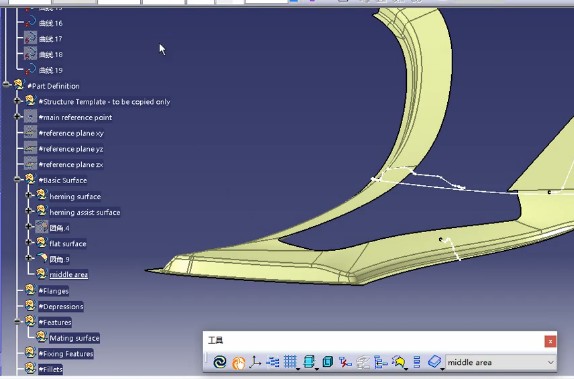574x379 pixels.
Task: Select 曲线 17 in the tree
Action: pos(51,39)
